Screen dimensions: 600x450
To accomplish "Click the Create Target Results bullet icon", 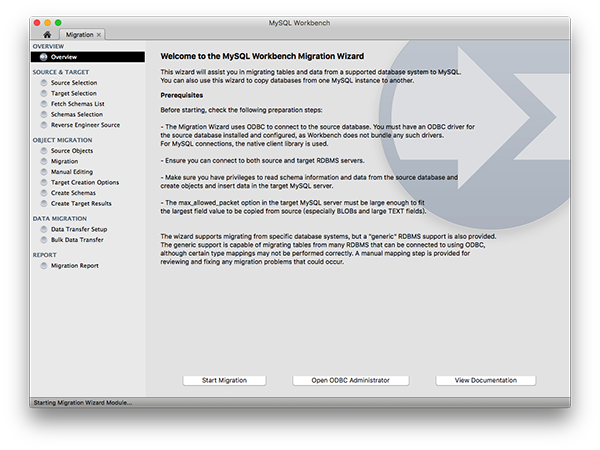I will [44, 203].
